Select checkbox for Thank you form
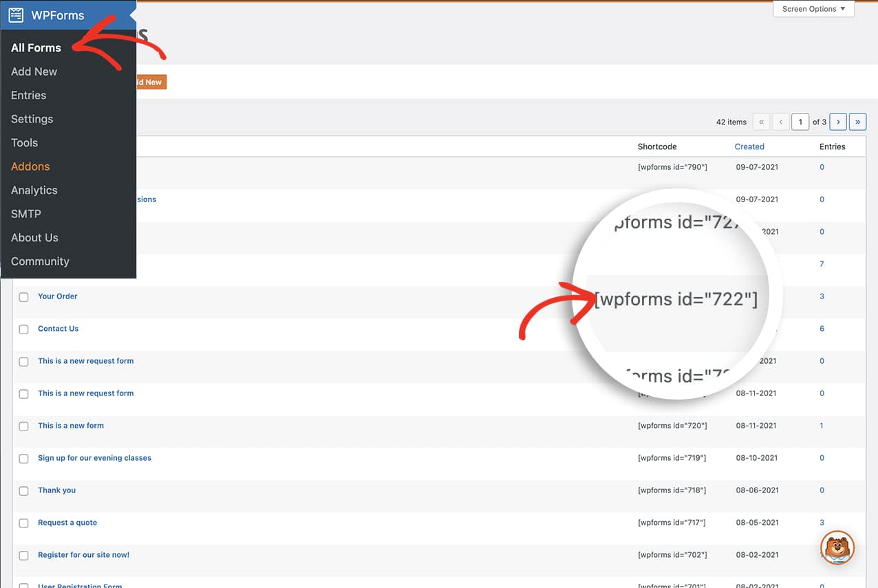 pyautogui.click(x=23, y=491)
